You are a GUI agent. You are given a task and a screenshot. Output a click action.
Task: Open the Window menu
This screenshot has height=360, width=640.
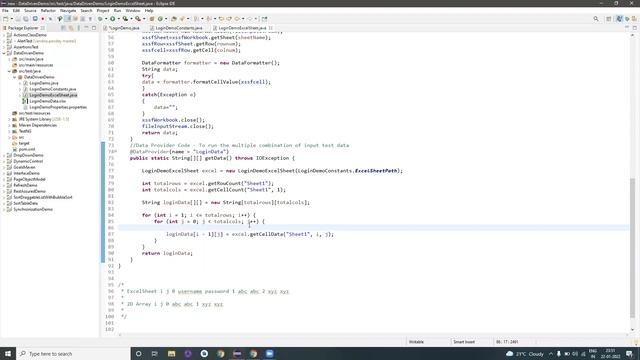(x=133, y=11)
